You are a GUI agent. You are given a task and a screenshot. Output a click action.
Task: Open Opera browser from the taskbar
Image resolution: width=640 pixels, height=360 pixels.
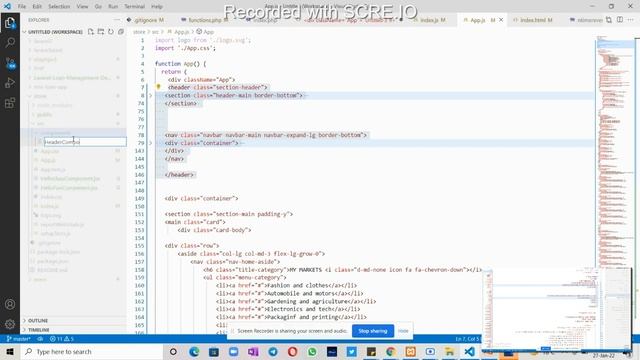coord(292,351)
